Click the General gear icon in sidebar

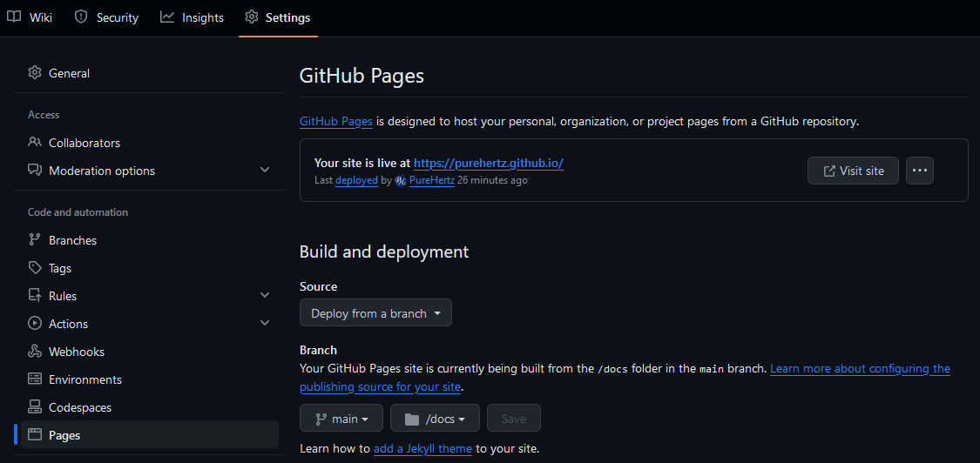(35, 72)
